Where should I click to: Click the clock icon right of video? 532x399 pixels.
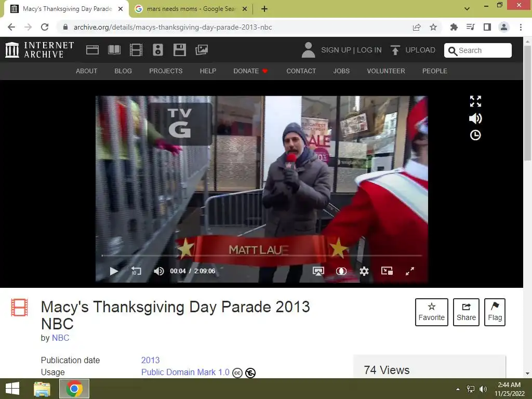(475, 135)
